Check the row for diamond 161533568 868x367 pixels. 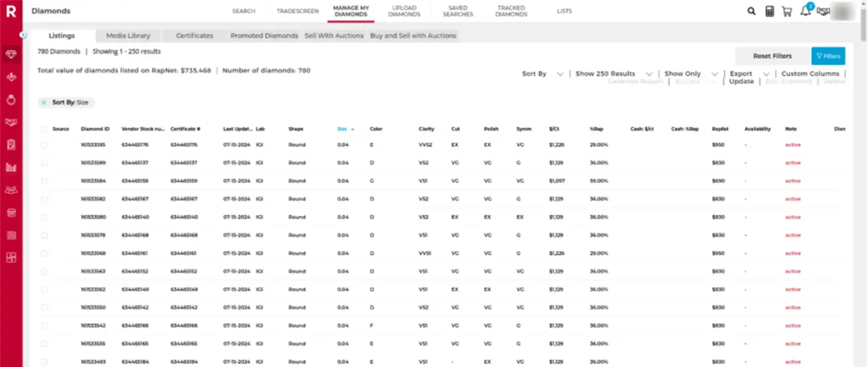point(44,253)
